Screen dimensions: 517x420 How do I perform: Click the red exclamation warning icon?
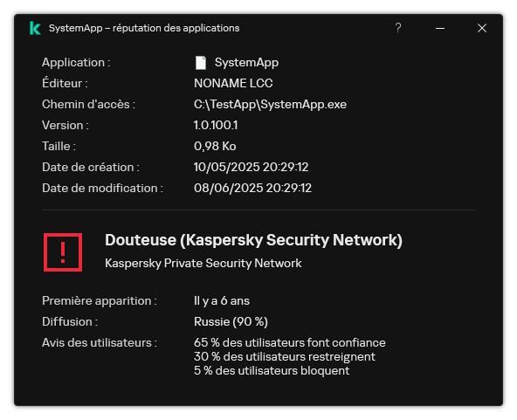point(63,252)
